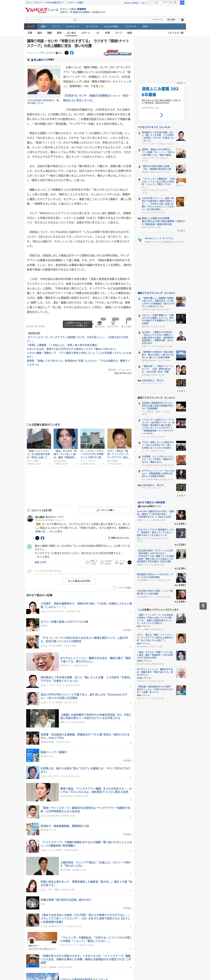React with 新しい視点 exclamation icon
Screen dimensions: 210x980
[x=127, y=323]
